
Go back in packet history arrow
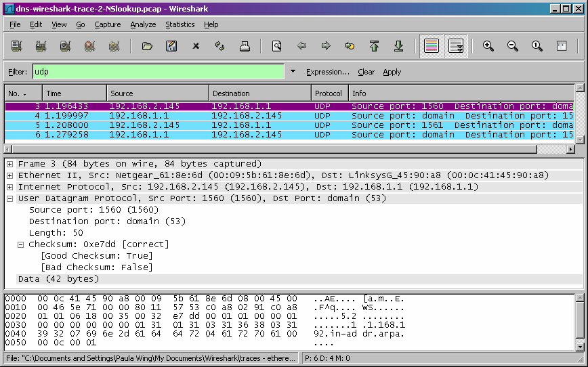click(x=301, y=46)
